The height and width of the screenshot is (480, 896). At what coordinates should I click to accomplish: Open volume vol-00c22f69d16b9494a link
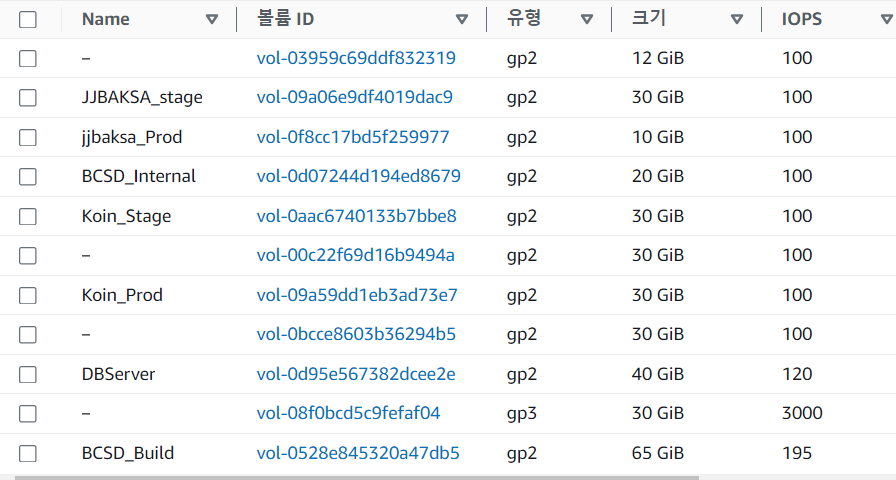click(x=355, y=255)
